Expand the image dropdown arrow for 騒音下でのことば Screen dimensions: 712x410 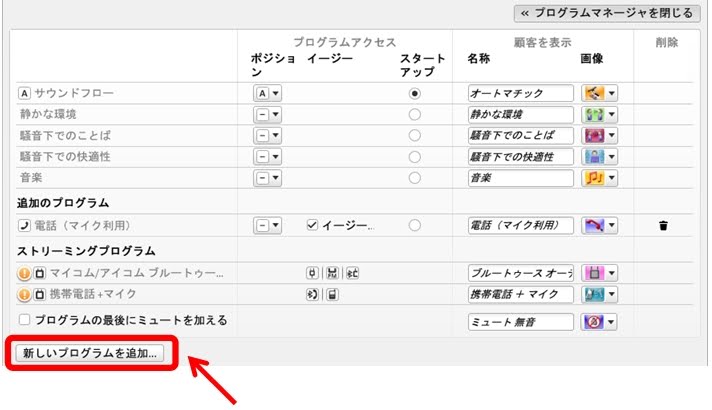pos(612,135)
